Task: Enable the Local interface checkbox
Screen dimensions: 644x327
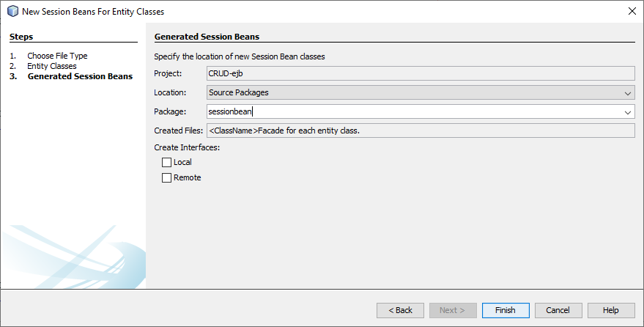Action: (x=166, y=162)
